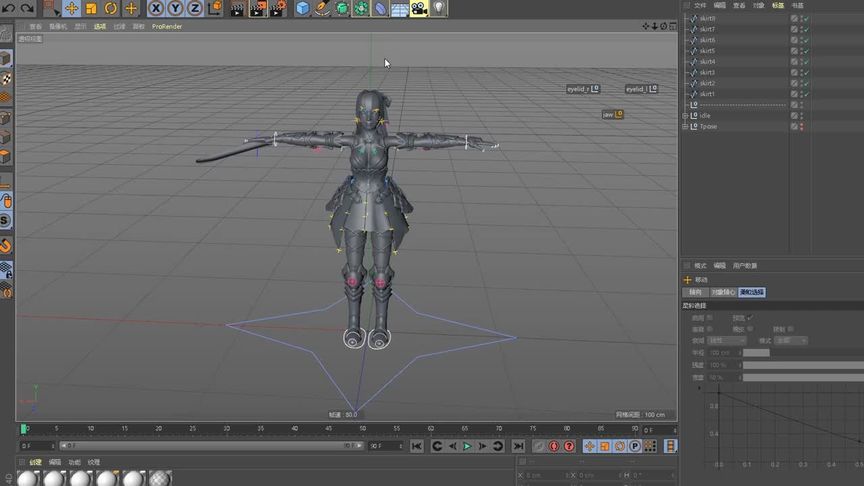Open the 文件 menu in Object Manager
Image resolution: width=864 pixels, height=486 pixels.
(700, 5)
